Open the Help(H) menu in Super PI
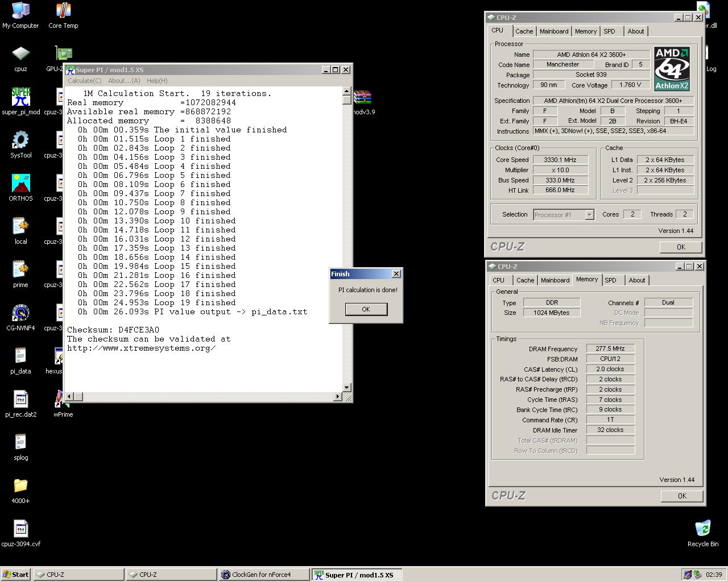 157,81
